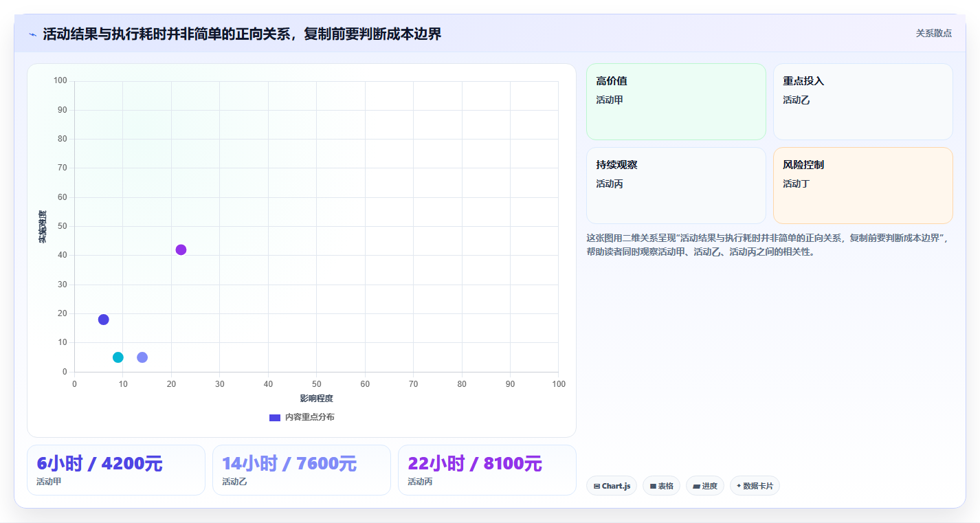Select the 14小时 / 7600元 活动乙 card
The image size is (980, 523).
tap(302, 470)
